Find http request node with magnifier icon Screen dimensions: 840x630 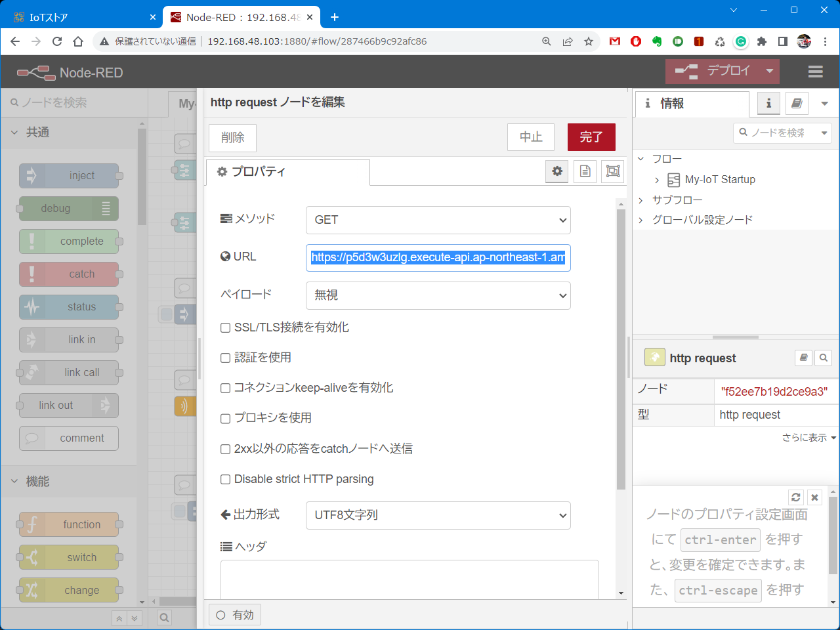click(823, 358)
